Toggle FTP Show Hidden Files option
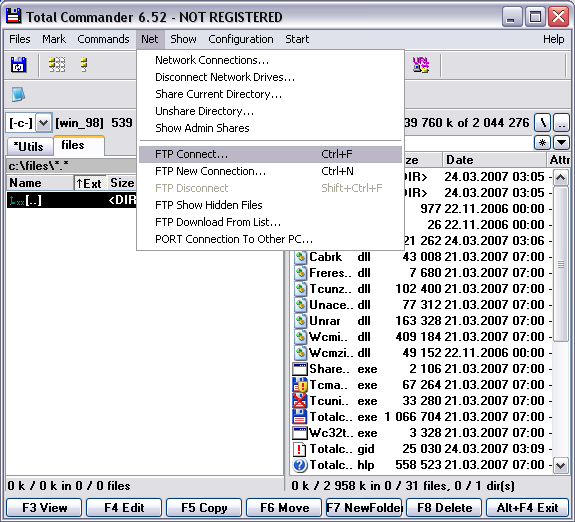Viewport: 575px width, 522px height. [x=270, y=205]
